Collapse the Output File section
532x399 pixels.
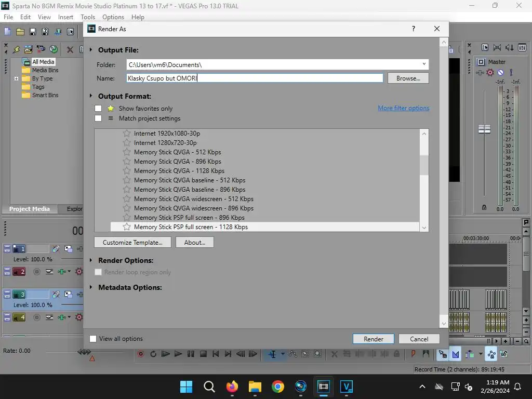coord(91,50)
